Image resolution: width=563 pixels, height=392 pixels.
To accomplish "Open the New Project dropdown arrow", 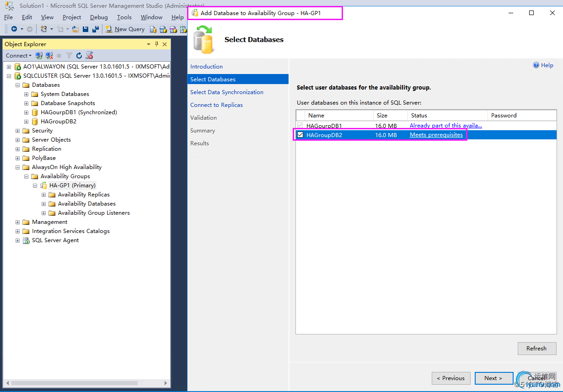I will pos(51,29).
